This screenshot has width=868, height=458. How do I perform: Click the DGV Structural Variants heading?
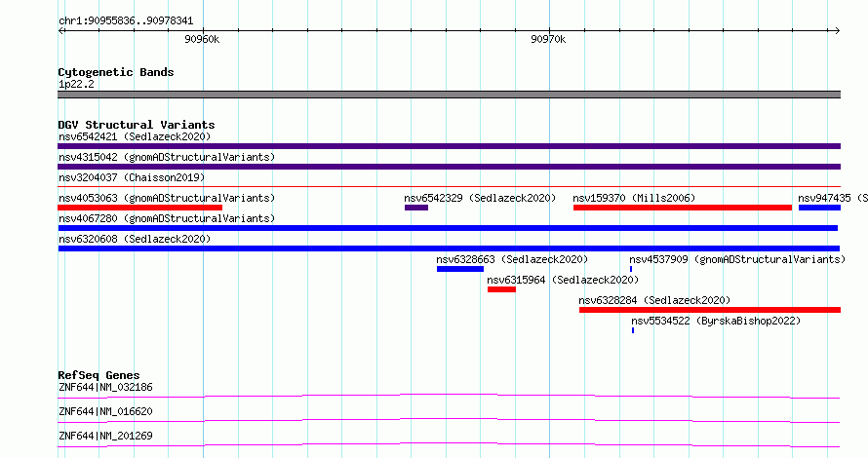137,125
